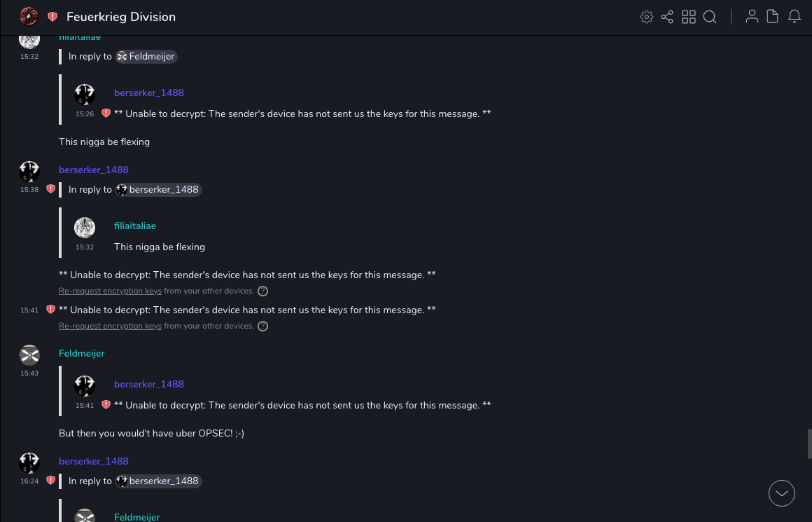This screenshot has height=522, width=812.
Task: Click help icon beside first re-request keys link
Action: click(262, 291)
